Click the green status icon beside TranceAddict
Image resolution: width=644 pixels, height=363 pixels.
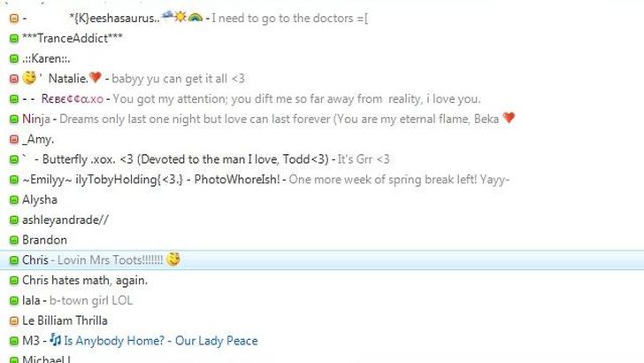pyautogui.click(x=14, y=39)
